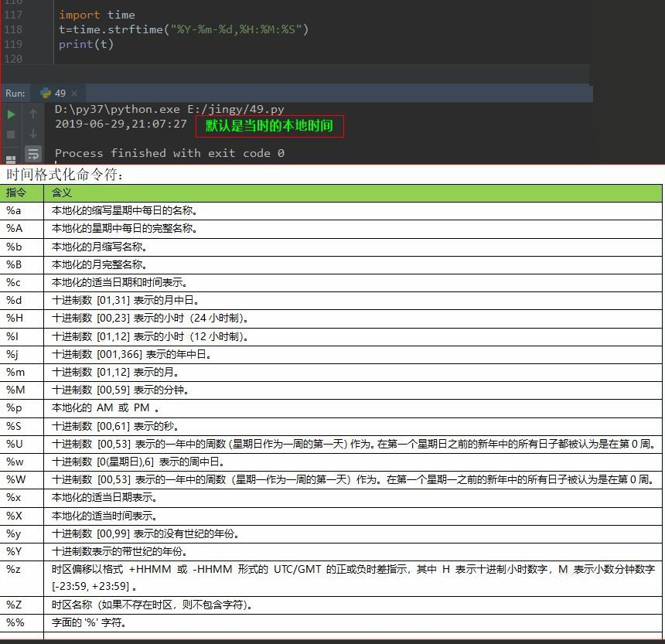The height and width of the screenshot is (644, 665).
Task: Toggle soft-wrap in the Run console
Action: click(x=33, y=153)
